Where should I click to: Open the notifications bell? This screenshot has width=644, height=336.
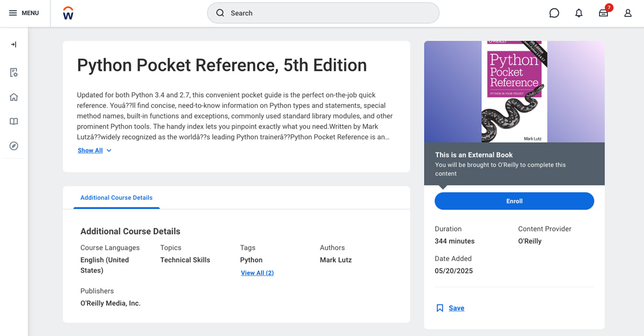(x=579, y=13)
